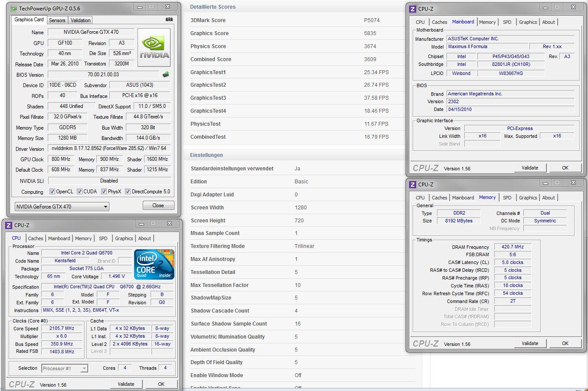588x391 pixels.
Task: Click the Detaillierte Scores heading
Action: [x=213, y=7]
